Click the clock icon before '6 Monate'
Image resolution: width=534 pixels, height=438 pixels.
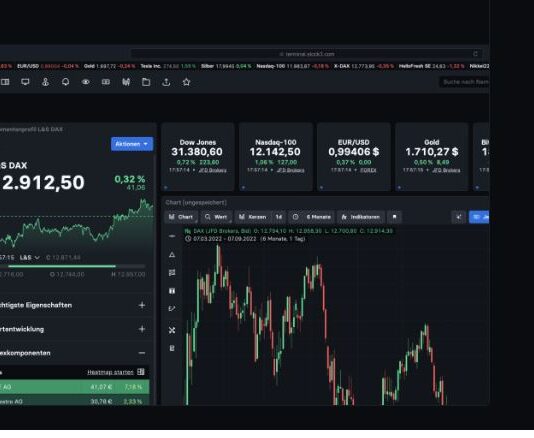(295, 217)
